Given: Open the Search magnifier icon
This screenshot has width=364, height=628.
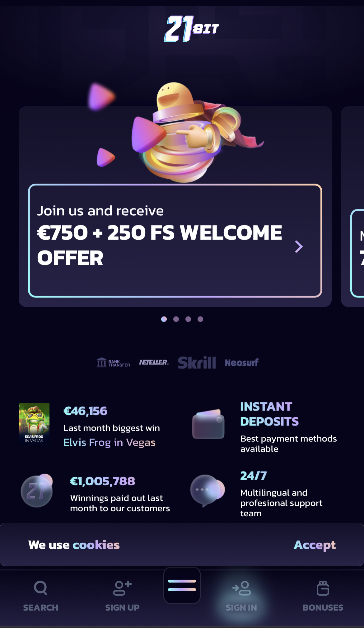Looking at the screenshot, I should pos(40,588).
